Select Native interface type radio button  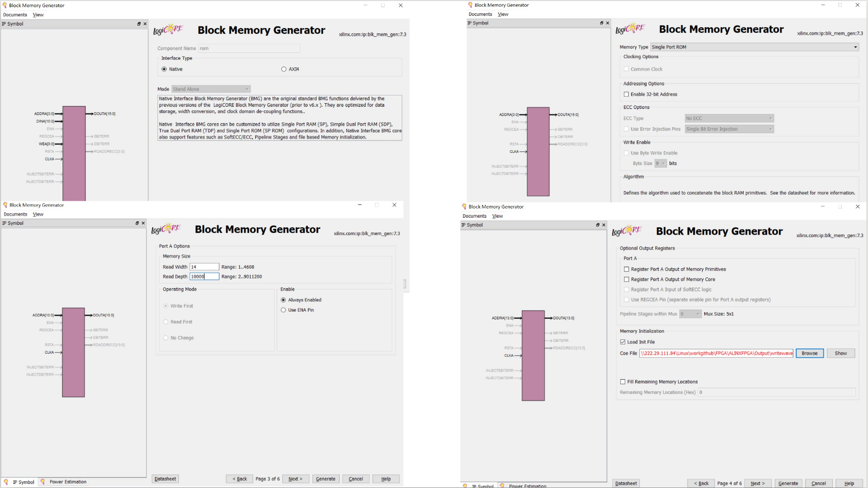(x=164, y=69)
